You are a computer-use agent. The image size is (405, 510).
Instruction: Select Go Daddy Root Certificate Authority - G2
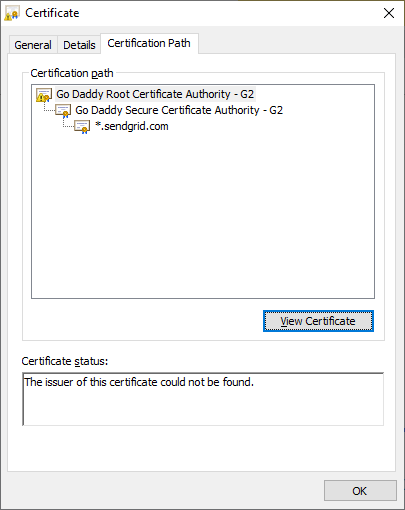(155, 94)
